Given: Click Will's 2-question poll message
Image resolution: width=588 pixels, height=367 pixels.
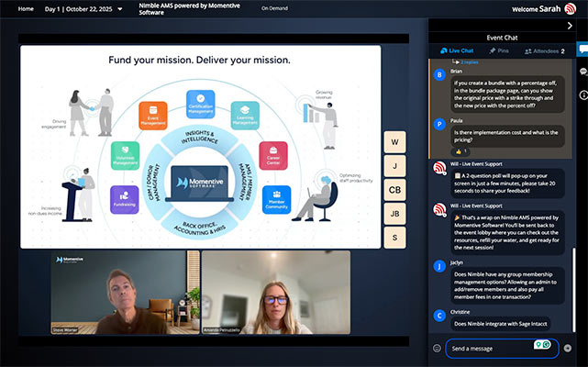Looking at the screenshot, I should [507, 183].
